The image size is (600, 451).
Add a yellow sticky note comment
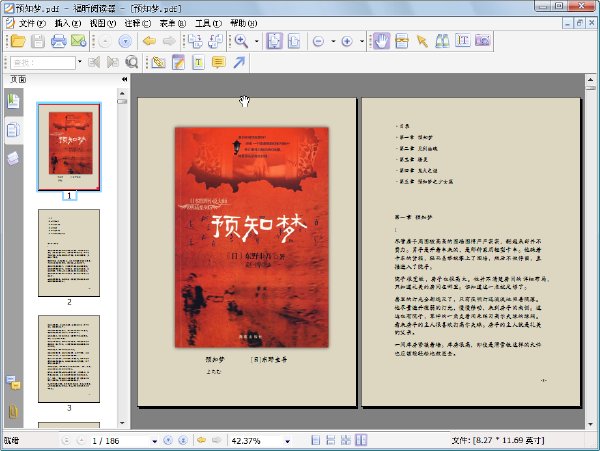tap(218, 62)
